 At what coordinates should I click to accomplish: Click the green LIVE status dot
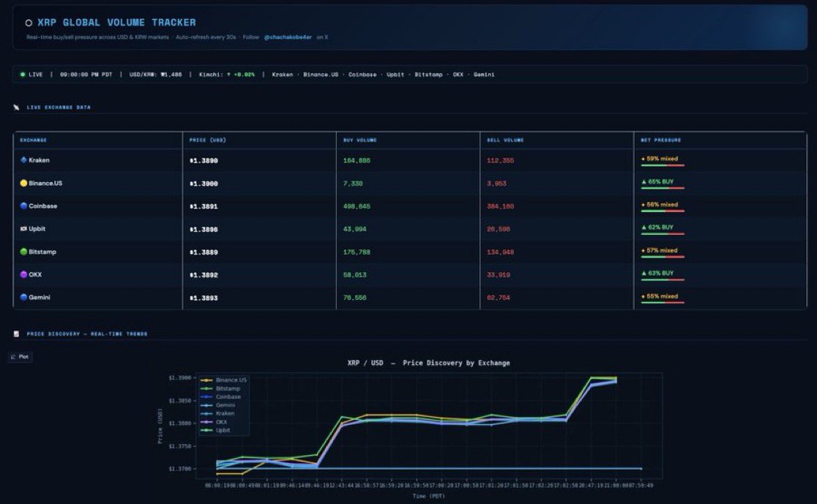(x=23, y=75)
